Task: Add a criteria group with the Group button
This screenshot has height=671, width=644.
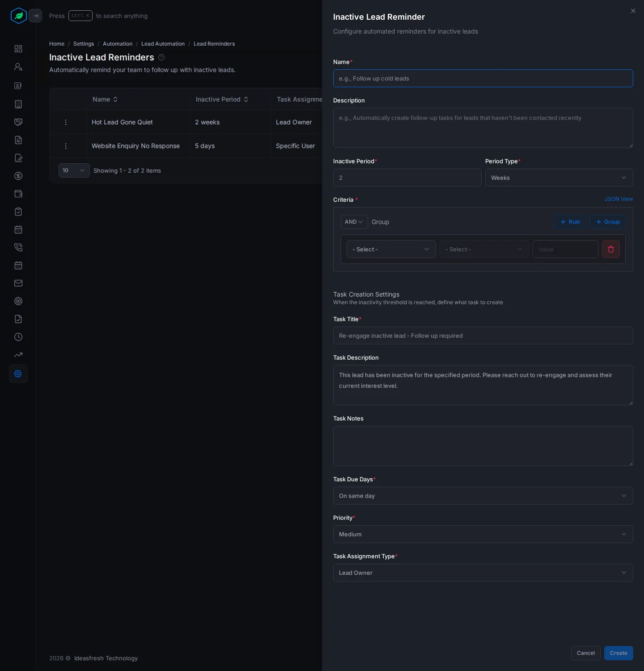Action: click(607, 222)
